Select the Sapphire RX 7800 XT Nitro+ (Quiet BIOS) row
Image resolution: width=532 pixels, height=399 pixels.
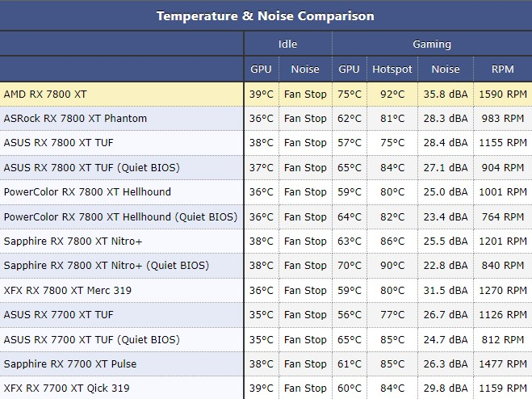[x=266, y=265]
